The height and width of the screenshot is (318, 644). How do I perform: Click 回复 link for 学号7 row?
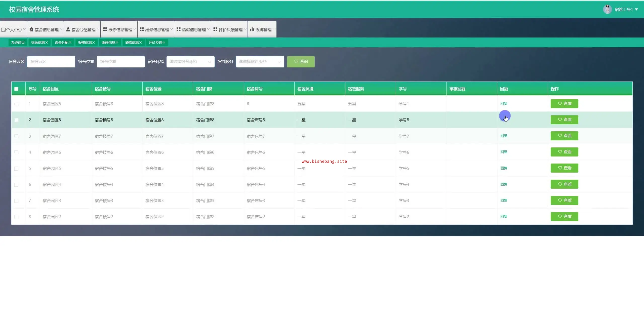(504, 136)
